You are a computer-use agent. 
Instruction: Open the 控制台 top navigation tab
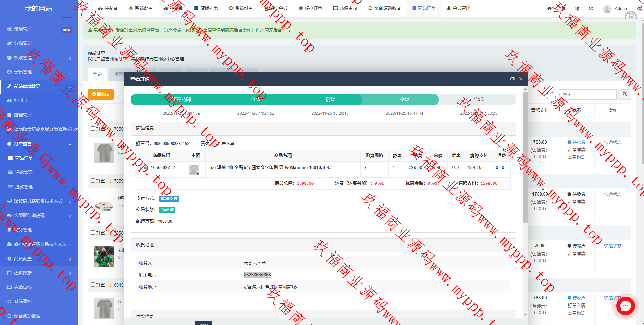click(x=108, y=8)
